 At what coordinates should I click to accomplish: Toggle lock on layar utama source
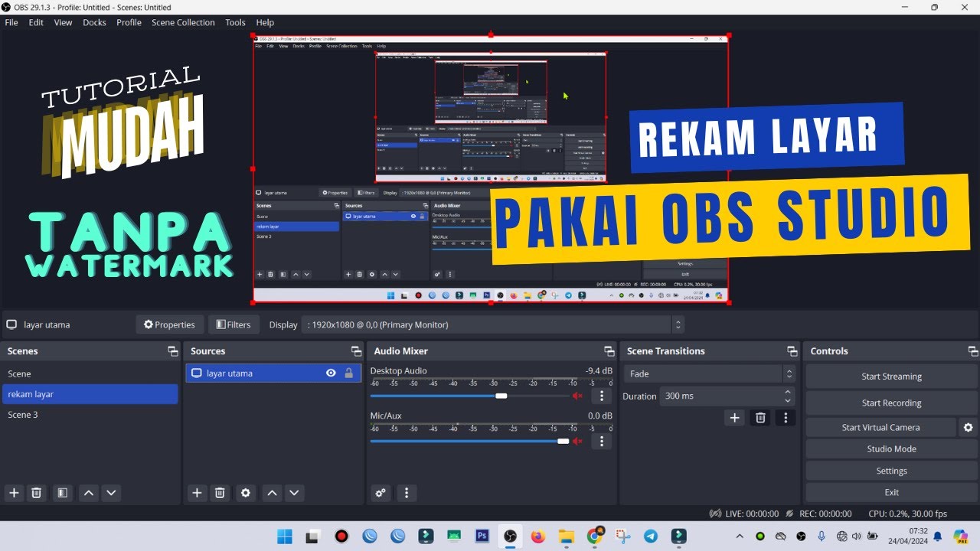pos(349,373)
